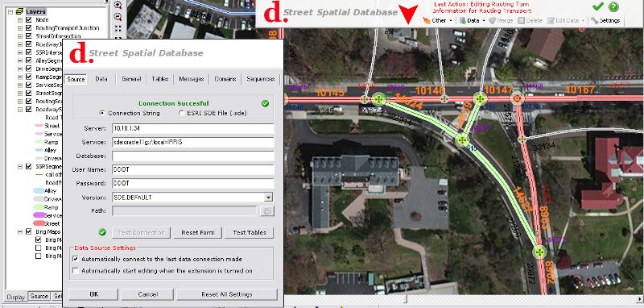Open the Edit Data dropdown
644x308 pixels.
click(567, 20)
